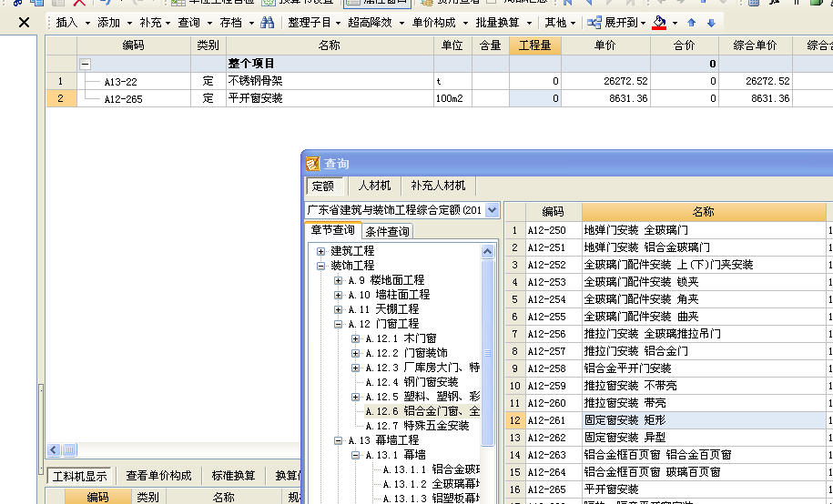Viewport: 833px width, 504px height.
Task: Click the blue move down arrow
Action: point(711,23)
